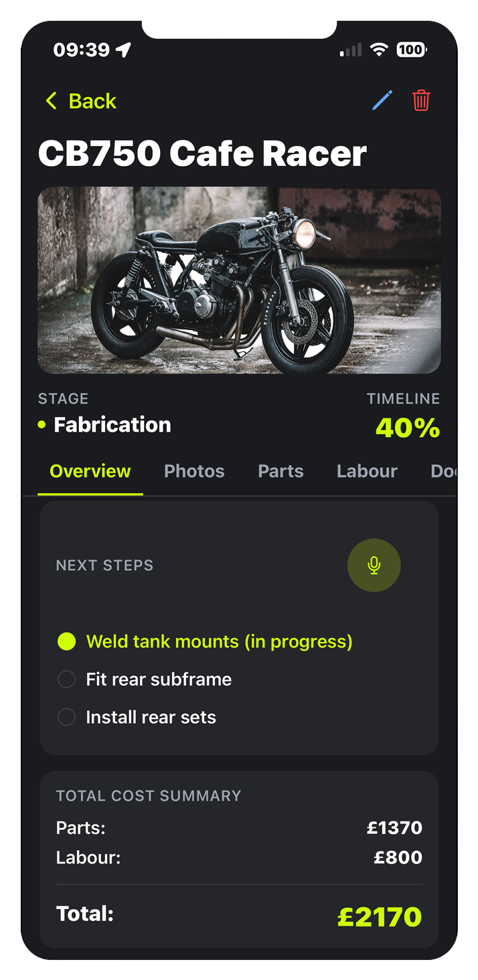This screenshot has width=478, height=980.
Task: Check off Fit rear subframe step
Action: pos(66,679)
